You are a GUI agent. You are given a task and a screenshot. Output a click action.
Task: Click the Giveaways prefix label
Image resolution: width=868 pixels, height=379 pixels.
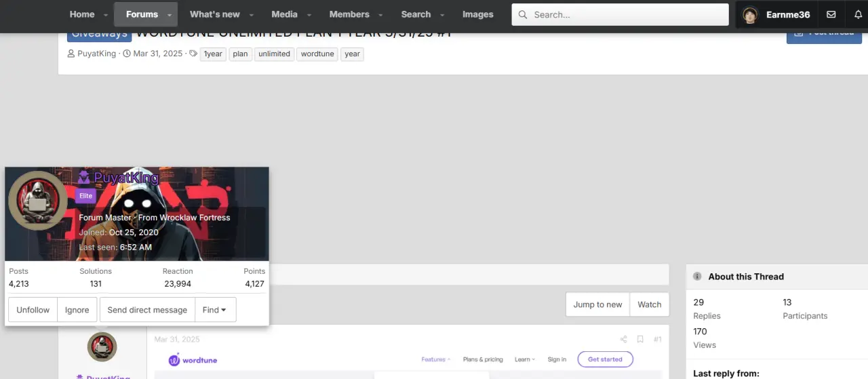pyautogui.click(x=99, y=33)
